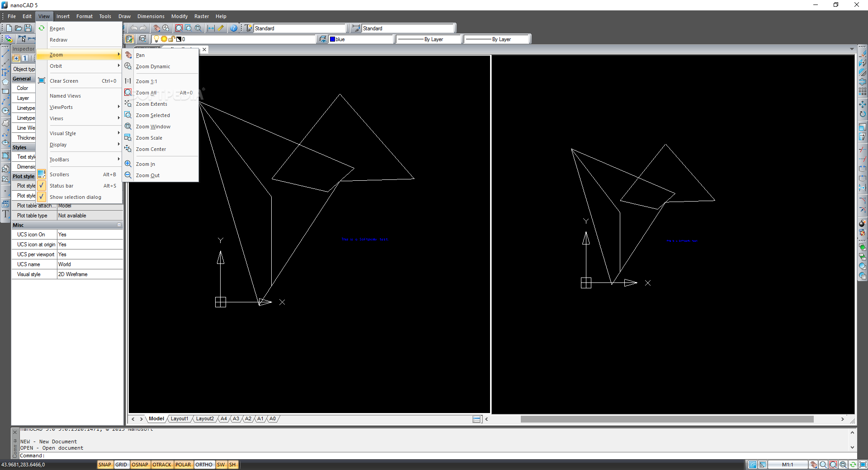
Task: Click the New document toolbar icon
Action: pos(9,28)
